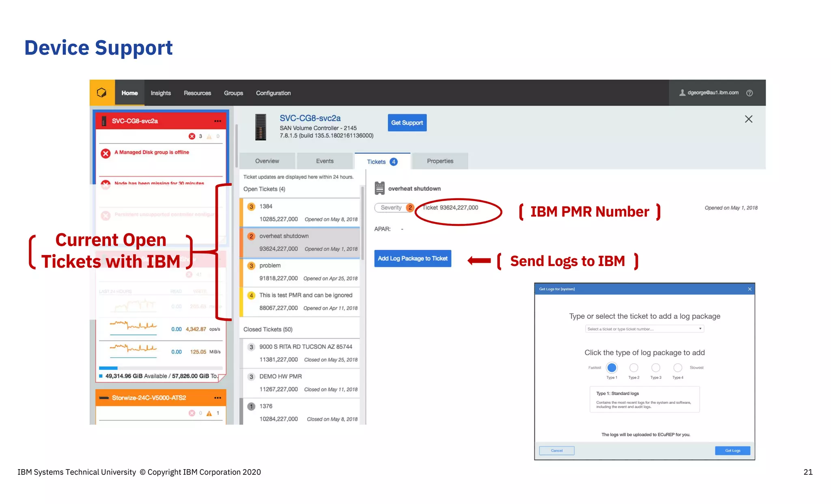
Task: Open the Resources menu
Action: click(x=197, y=93)
